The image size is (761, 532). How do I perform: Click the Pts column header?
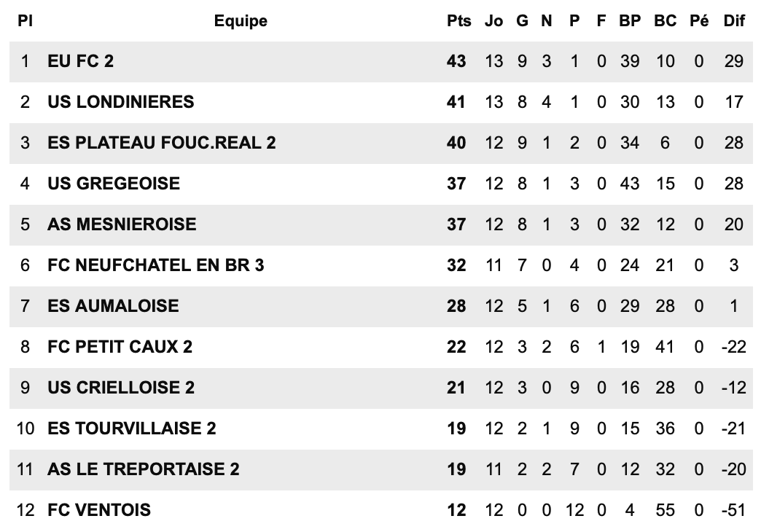[x=458, y=21]
